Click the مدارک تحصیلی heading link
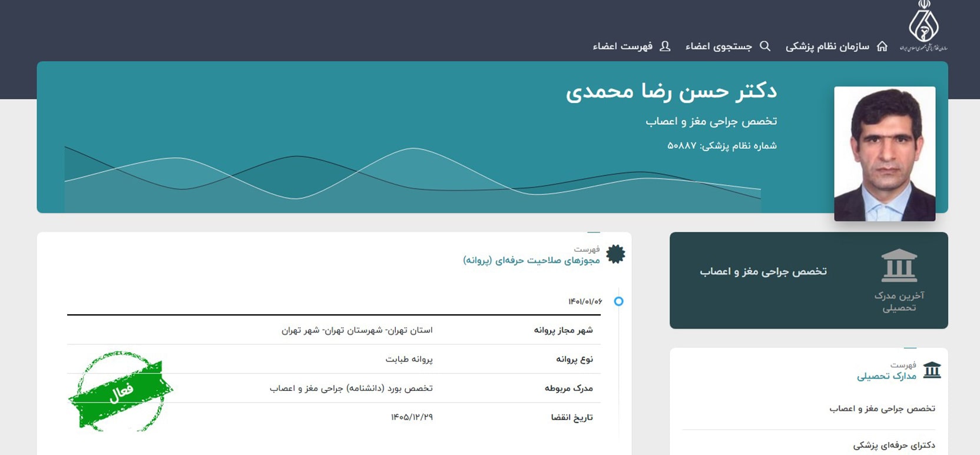The image size is (980, 455). [x=886, y=376]
